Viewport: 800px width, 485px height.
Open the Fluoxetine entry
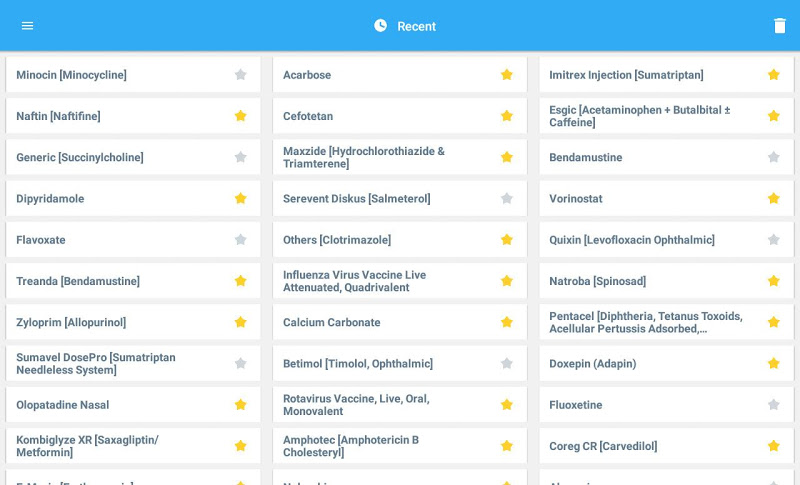click(666, 405)
